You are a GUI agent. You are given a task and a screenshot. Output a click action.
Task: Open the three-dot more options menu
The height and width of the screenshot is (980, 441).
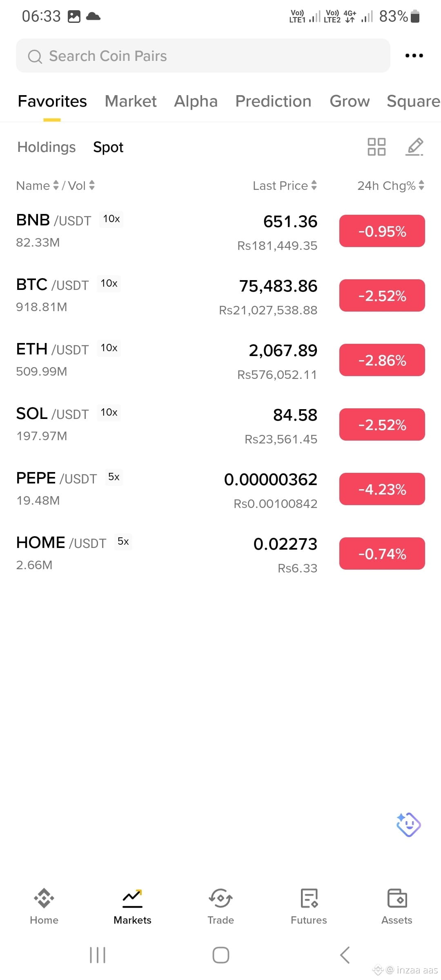(414, 56)
